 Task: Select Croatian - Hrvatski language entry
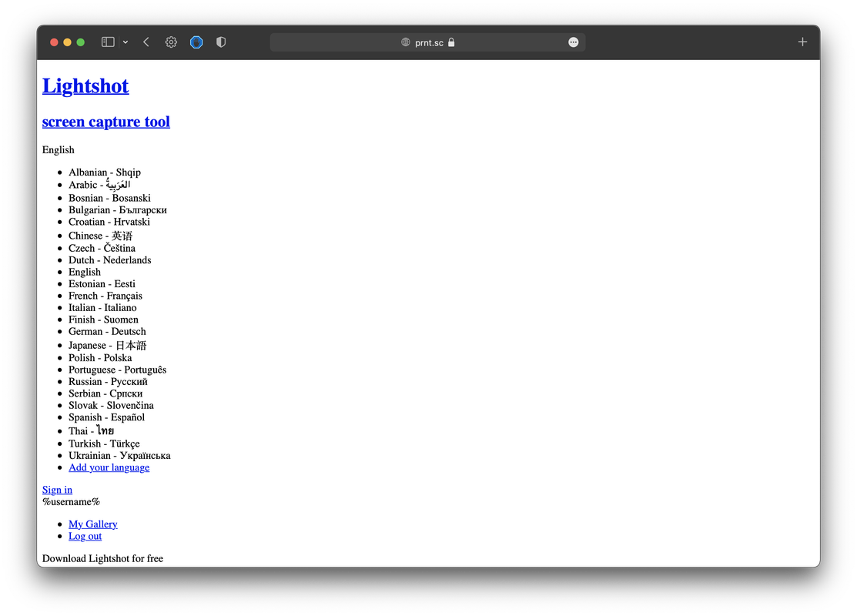tap(109, 222)
